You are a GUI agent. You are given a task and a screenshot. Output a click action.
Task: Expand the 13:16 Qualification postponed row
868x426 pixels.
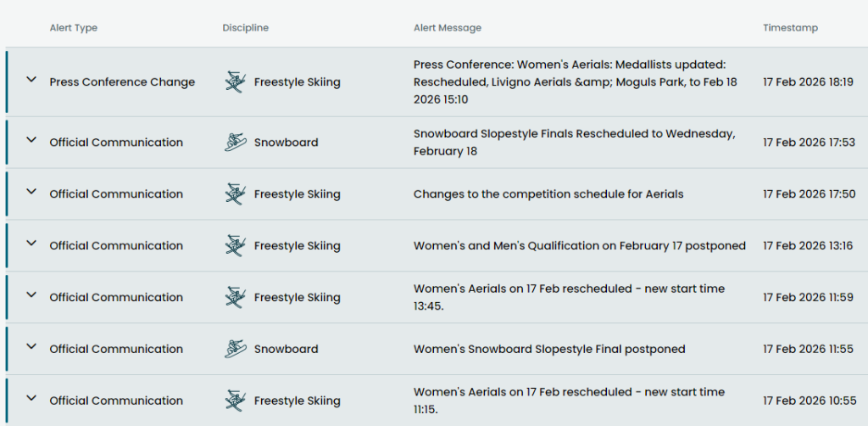[x=31, y=244]
